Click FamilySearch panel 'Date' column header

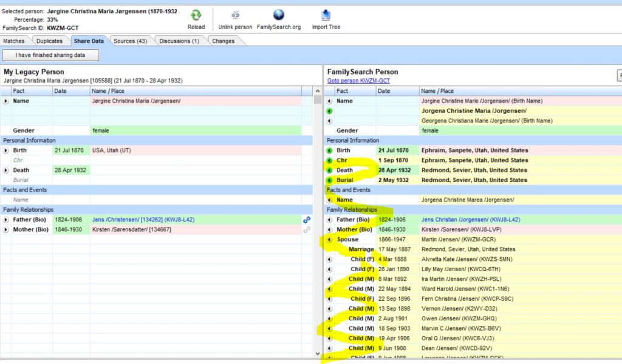(398, 91)
